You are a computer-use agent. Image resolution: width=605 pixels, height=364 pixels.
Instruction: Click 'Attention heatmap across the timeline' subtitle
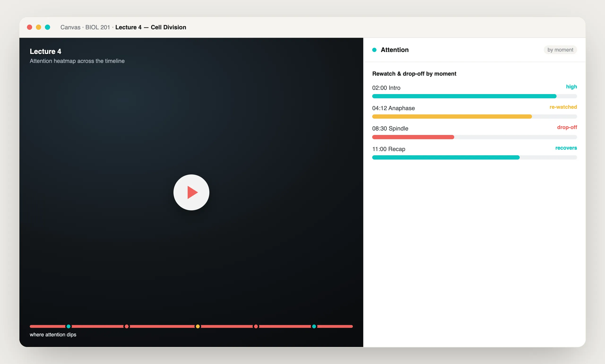point(77,61)
